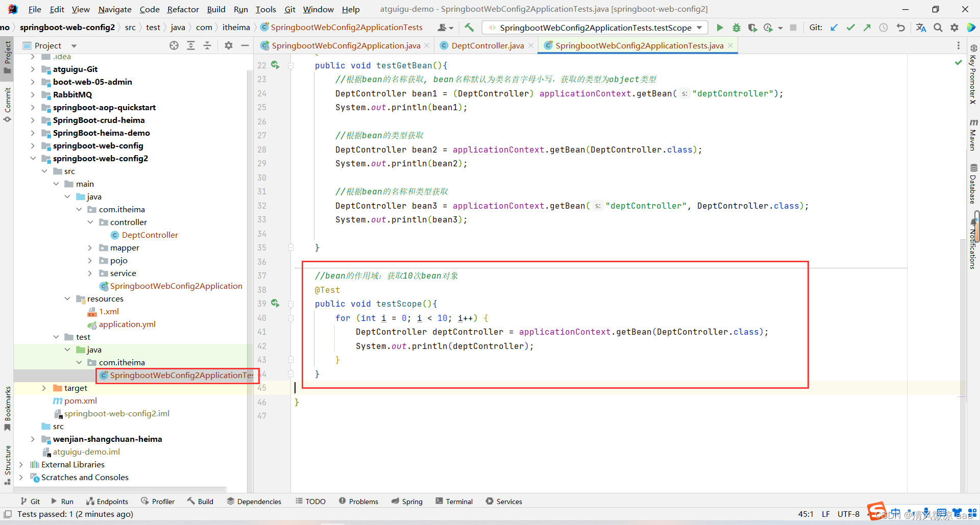Open the Navigate menu
Image resolution: width=980 pixels, height=525 pixels.
point(115,9)
